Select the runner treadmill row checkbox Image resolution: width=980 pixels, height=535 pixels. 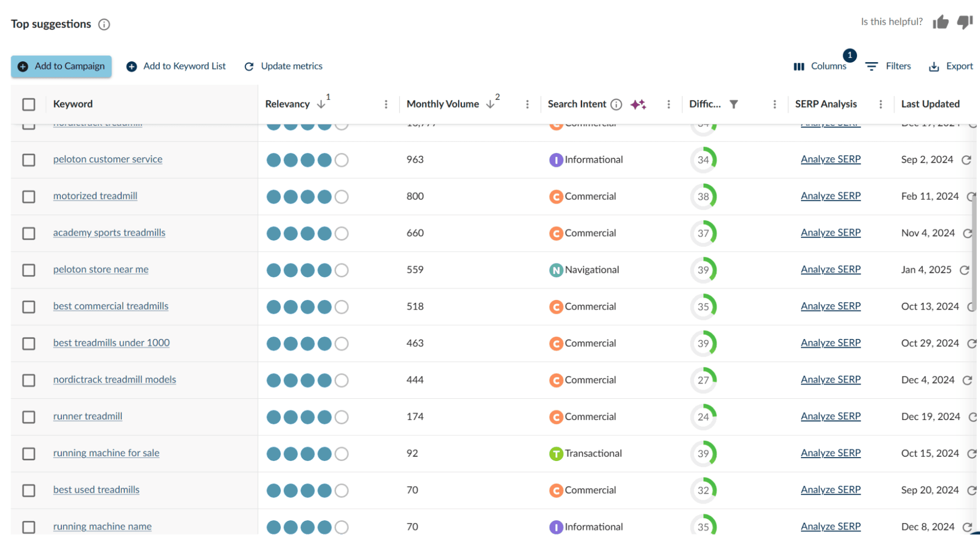29,417
